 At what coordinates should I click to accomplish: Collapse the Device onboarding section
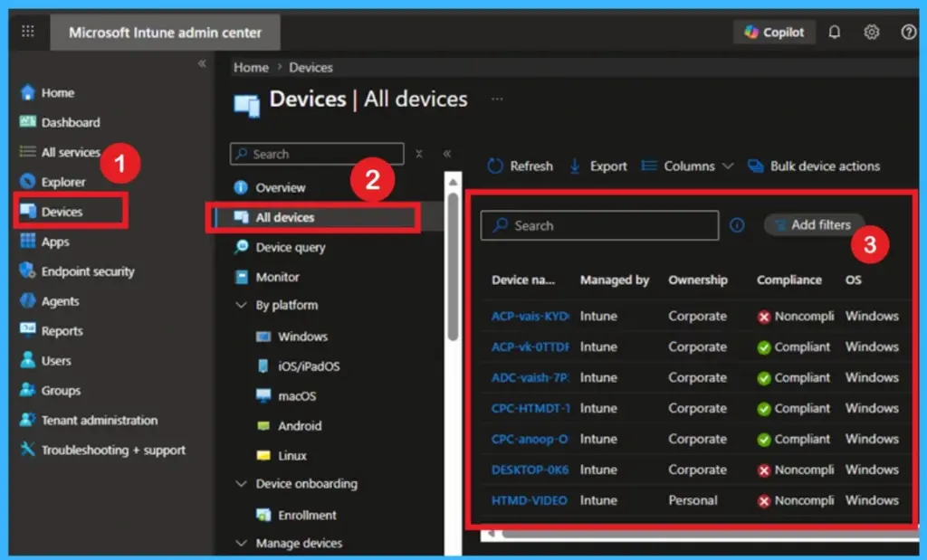(241, 484)
